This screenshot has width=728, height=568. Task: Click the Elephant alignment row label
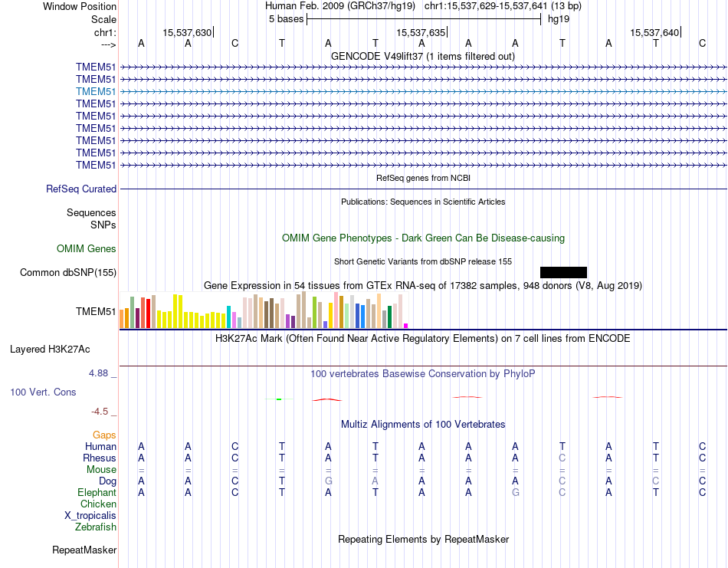point(97,493)
